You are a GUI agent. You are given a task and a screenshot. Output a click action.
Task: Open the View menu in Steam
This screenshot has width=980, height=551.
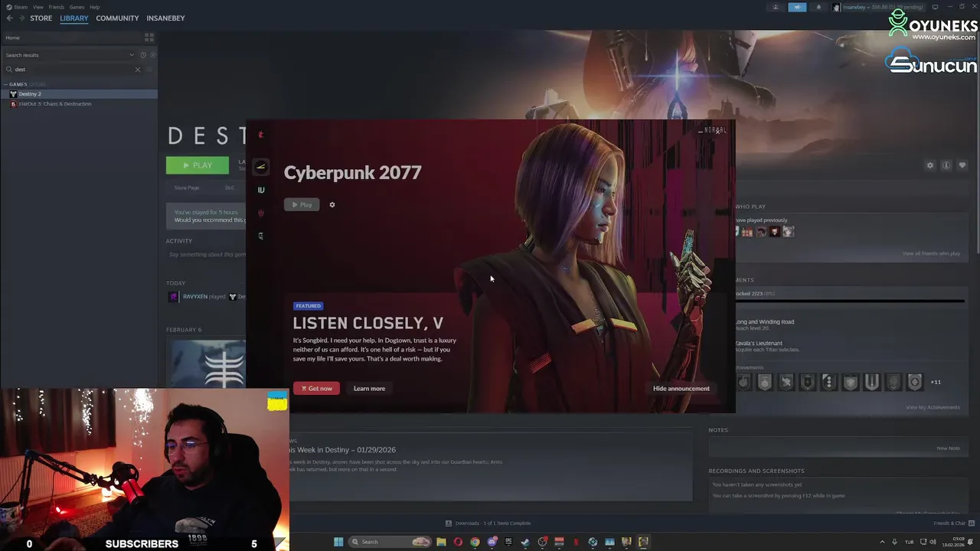point(38,7)
